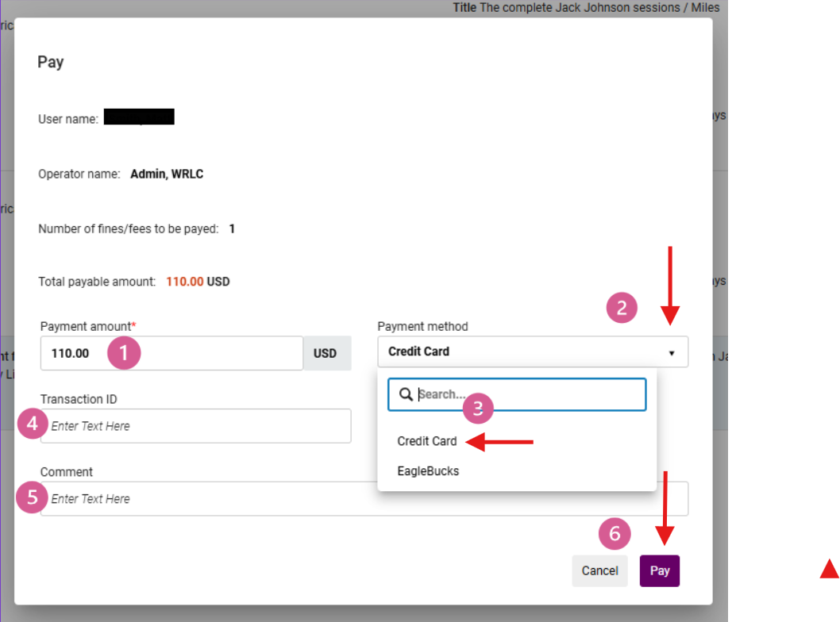Click the pink step 3 badge
The width and height of the screenshot is (840, 622).
tap(478, 408)
